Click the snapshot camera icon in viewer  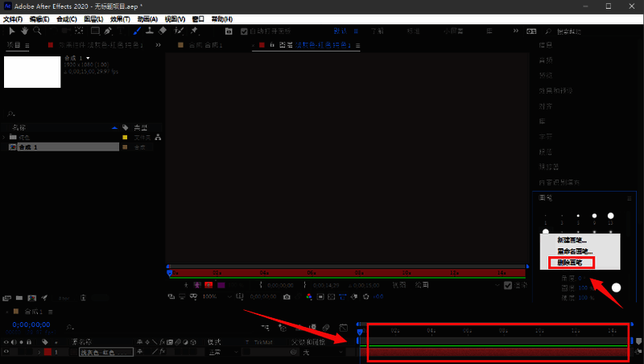(287, 296)
